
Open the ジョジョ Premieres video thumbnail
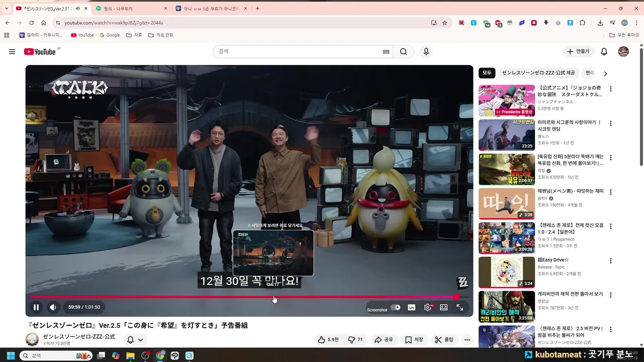pos(507,101)
